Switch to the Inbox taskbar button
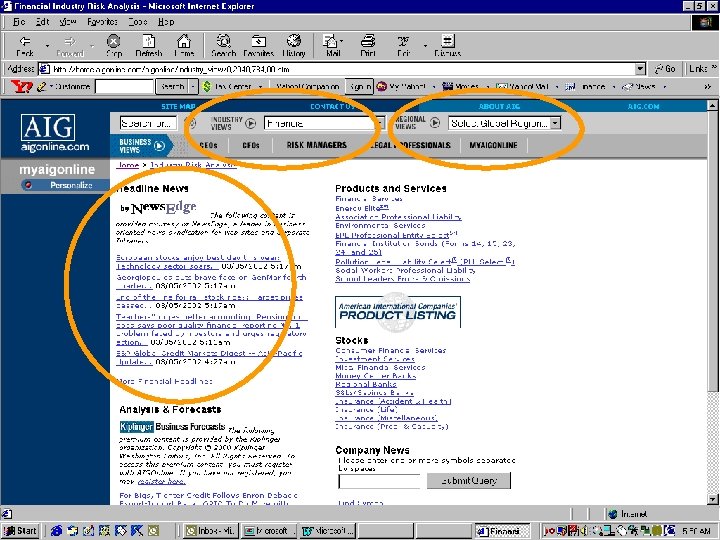Screen dimensions: 720x540 point(209,531)
